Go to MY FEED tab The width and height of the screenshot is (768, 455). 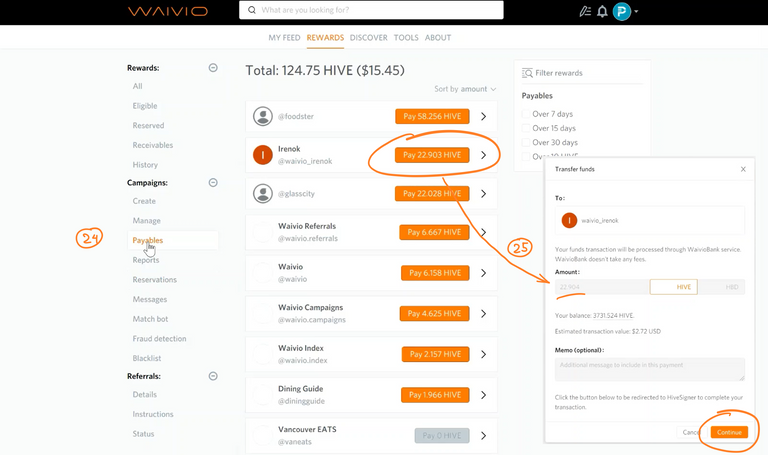[x=284, y=38]
